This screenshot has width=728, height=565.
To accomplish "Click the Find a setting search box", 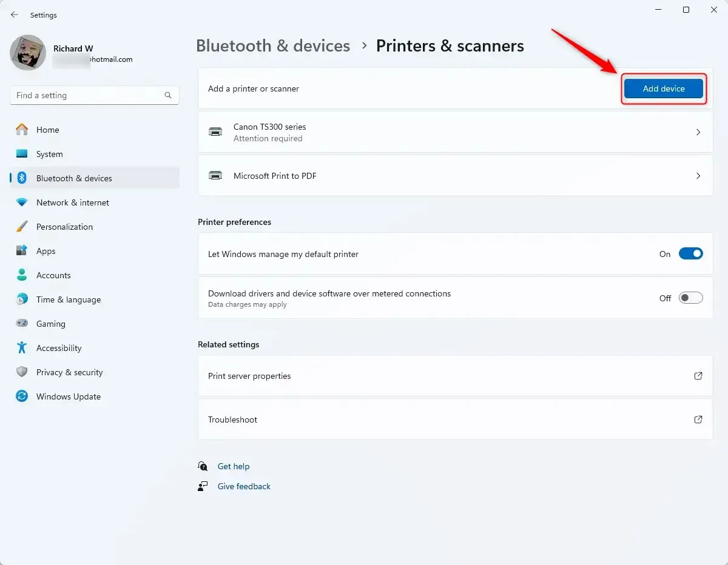I will [x=88, y=95].
